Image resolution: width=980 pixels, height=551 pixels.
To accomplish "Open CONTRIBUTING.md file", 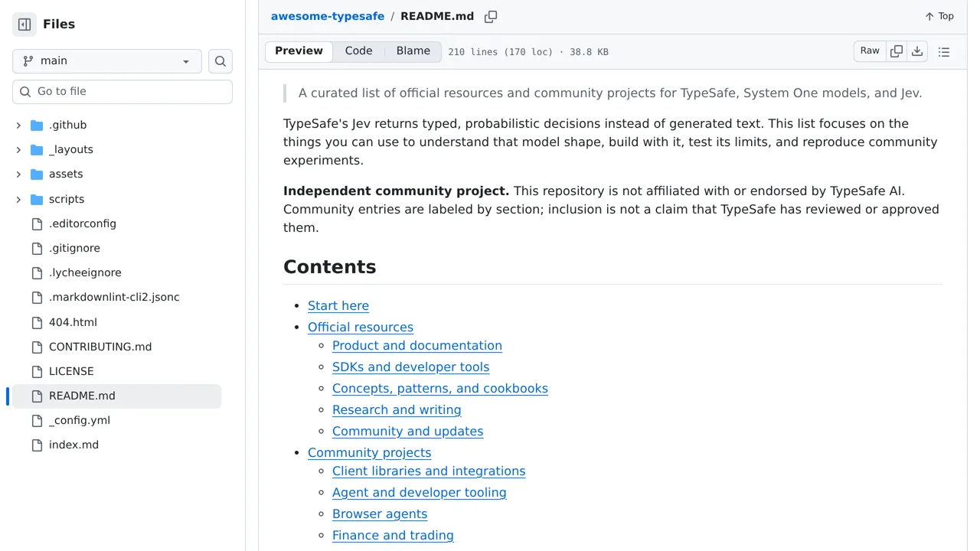I will click(x=100, y=347).
